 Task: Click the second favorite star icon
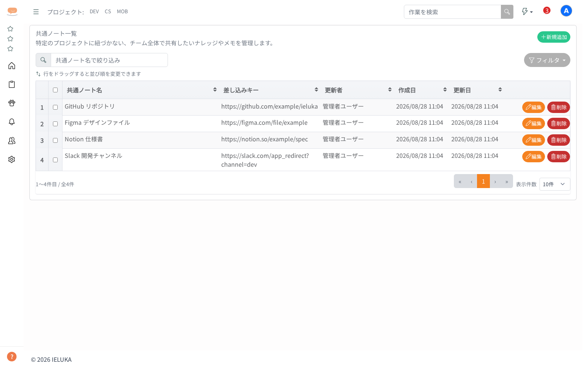tap(10, 39)
